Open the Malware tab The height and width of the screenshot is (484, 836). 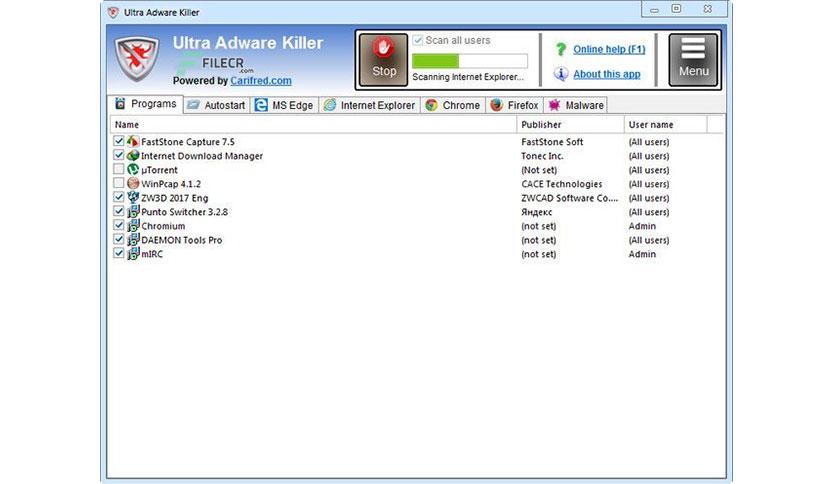pyautogui.click(x=575, y=105)
